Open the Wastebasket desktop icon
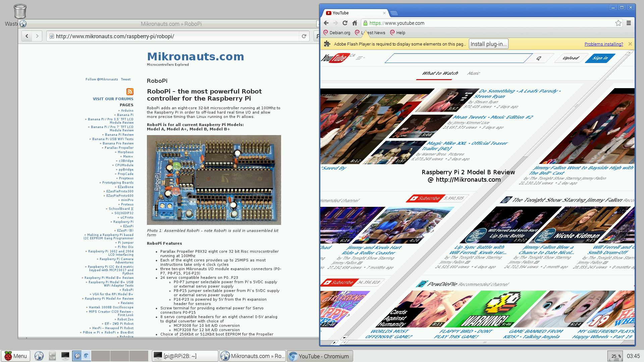644x362 pixels. (20, 11)
